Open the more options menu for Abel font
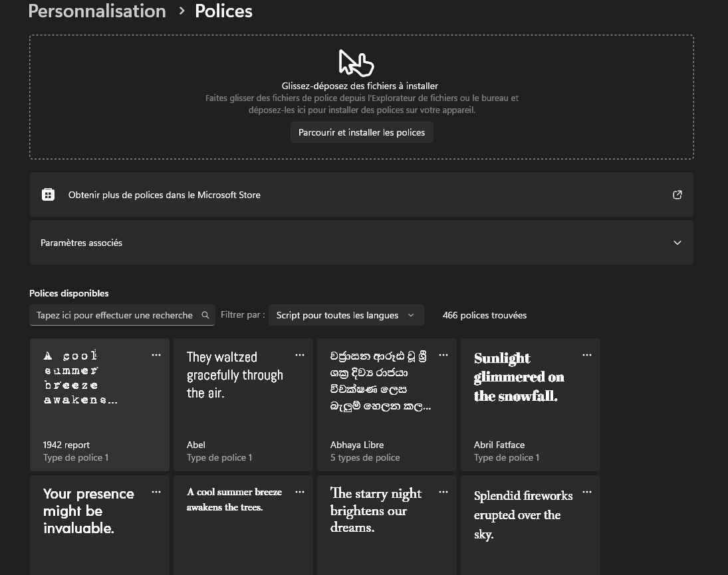 pyautogui.click(x=300, y=356)
